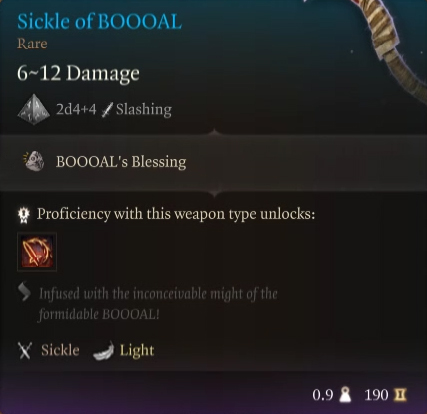This screenshot has width=427, height=414.
Task: Click the Slashing damage type label
Action: click(x=144, y=109)
